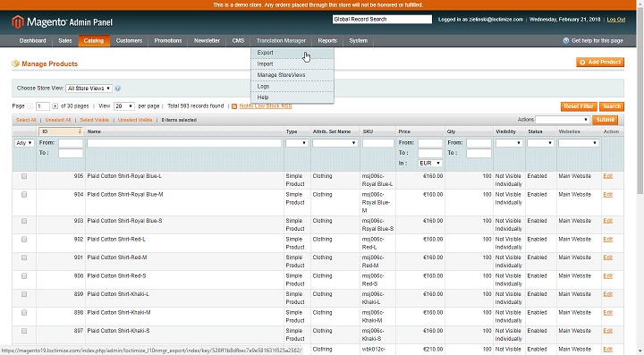Viewport: 644px width, 355px height.
Task: Open the Websites filter dropdown
Action: pyautogui.click(x=579, y=143)
